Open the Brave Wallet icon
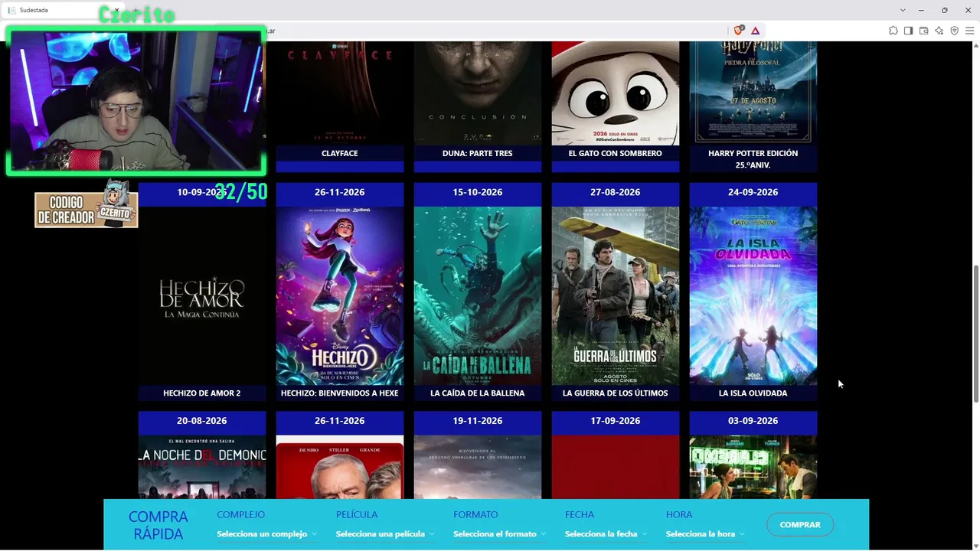980x551 pixels. 923,31
